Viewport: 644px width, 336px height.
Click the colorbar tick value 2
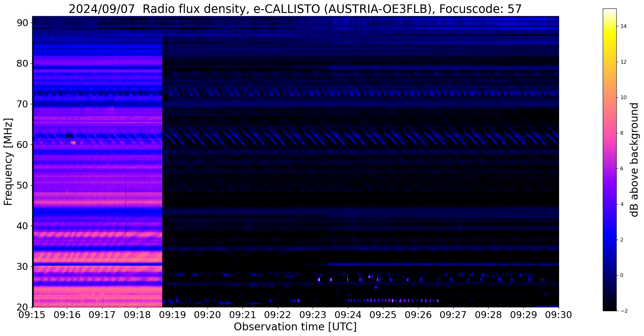pyautogui.click(x=621, y=240)
